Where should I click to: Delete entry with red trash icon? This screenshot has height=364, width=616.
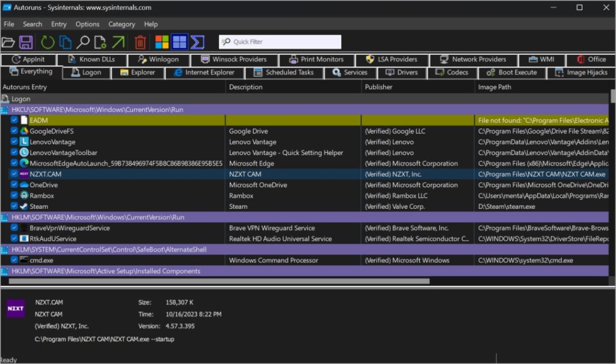pyautogui.click(x=140, y=42)
